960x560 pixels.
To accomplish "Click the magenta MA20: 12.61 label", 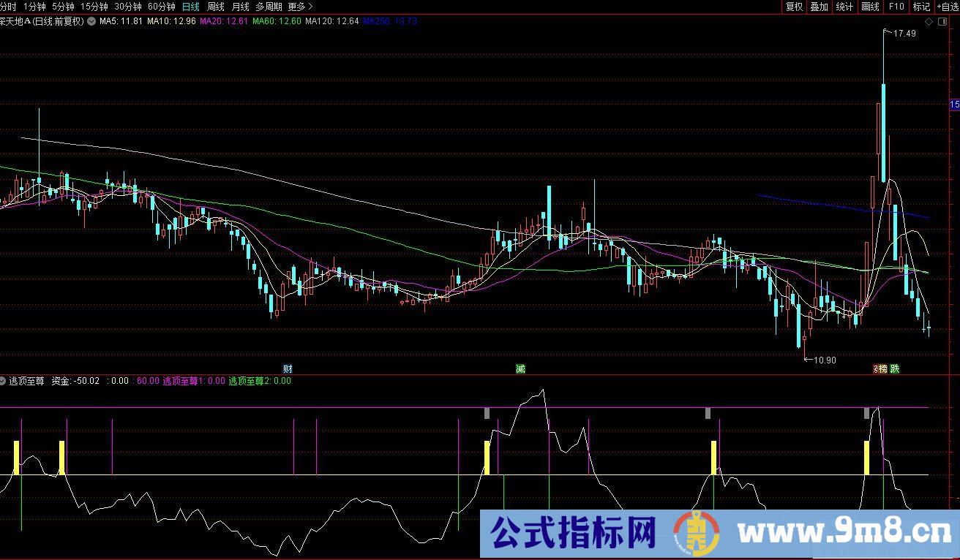I will 224,21.
